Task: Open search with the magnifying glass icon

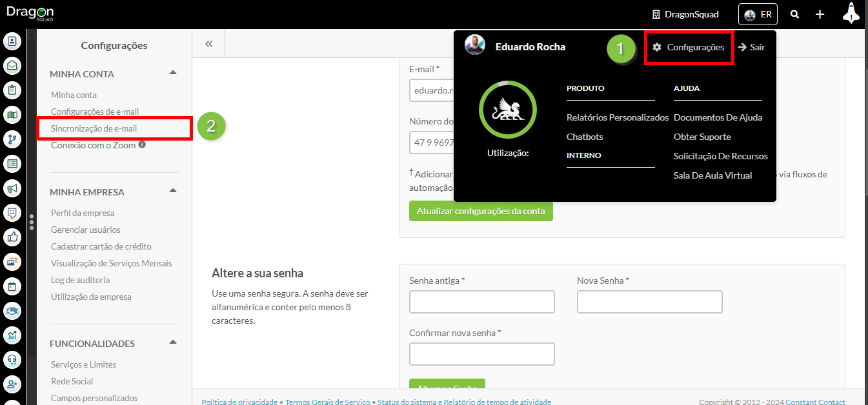Action: coord(795,14)
